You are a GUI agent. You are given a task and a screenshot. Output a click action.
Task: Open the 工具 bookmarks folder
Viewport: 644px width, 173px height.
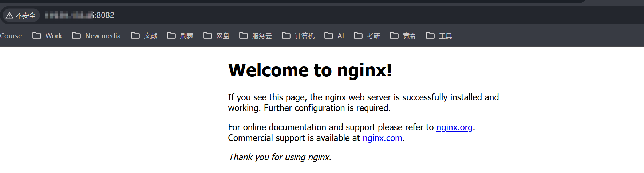pyautogui.click(x=439, y=36)
